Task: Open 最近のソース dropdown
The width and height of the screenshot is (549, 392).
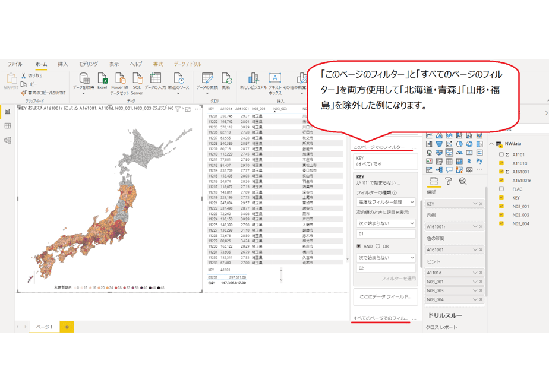Action: 178,93
